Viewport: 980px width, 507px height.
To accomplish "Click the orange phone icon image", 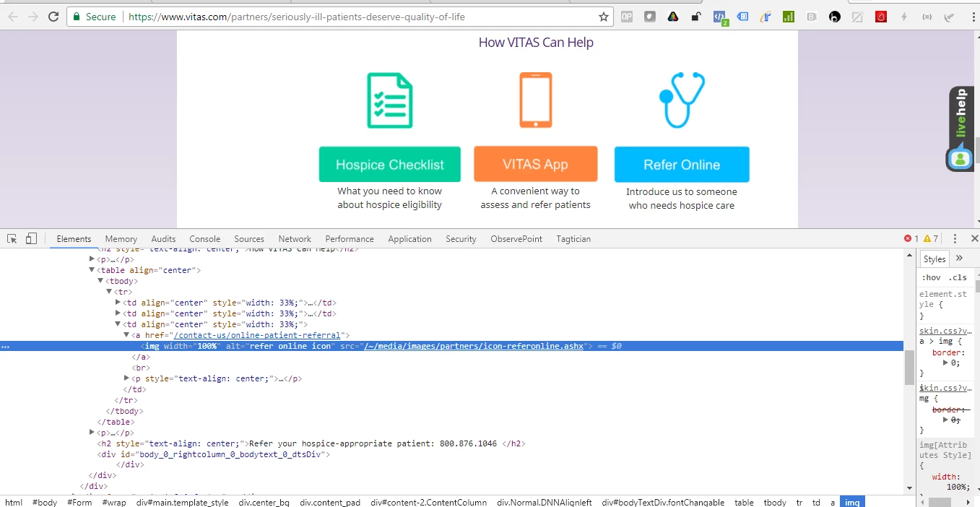I will point(535,100).
